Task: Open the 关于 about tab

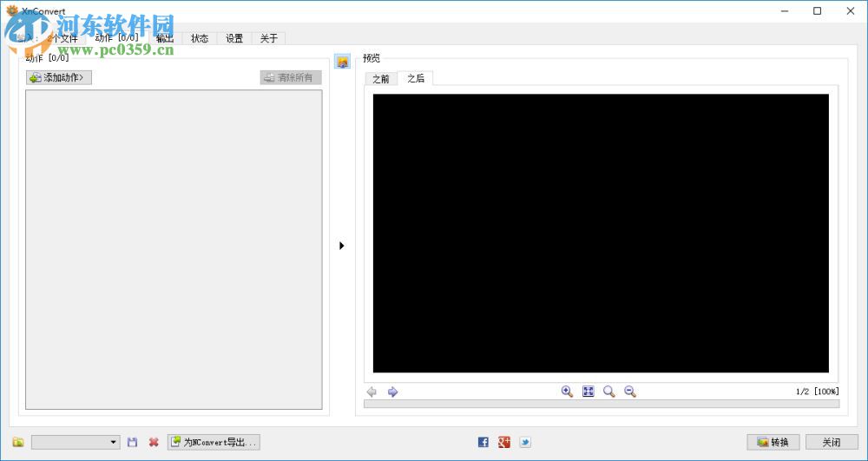Action: (x=268, y=38)
